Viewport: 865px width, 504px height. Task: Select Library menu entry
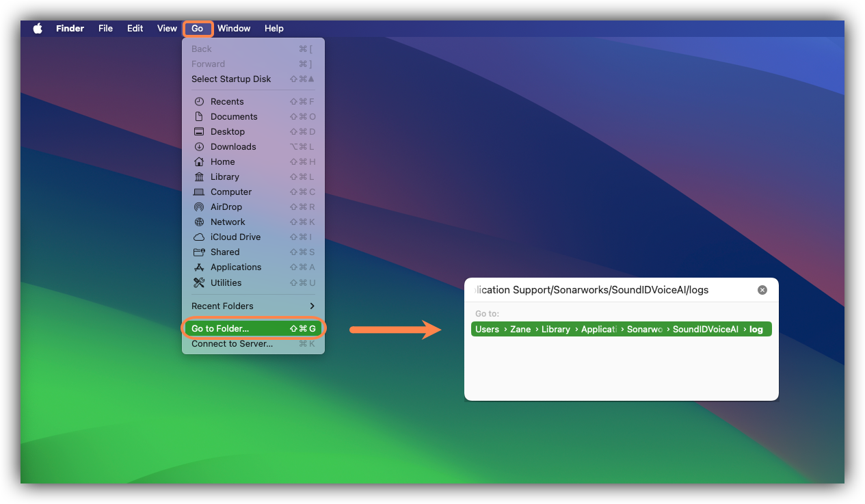[253, 177]
